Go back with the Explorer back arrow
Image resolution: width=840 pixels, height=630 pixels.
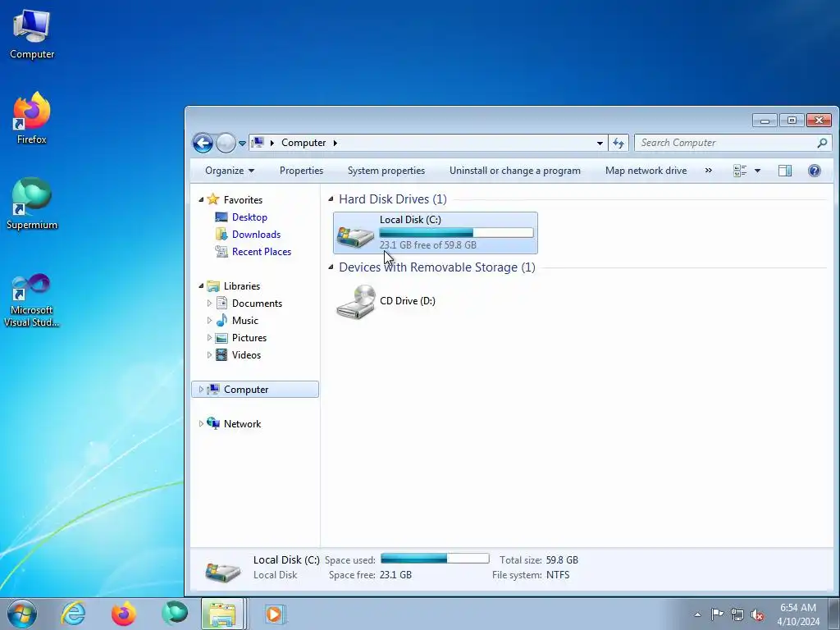[203, 143]
